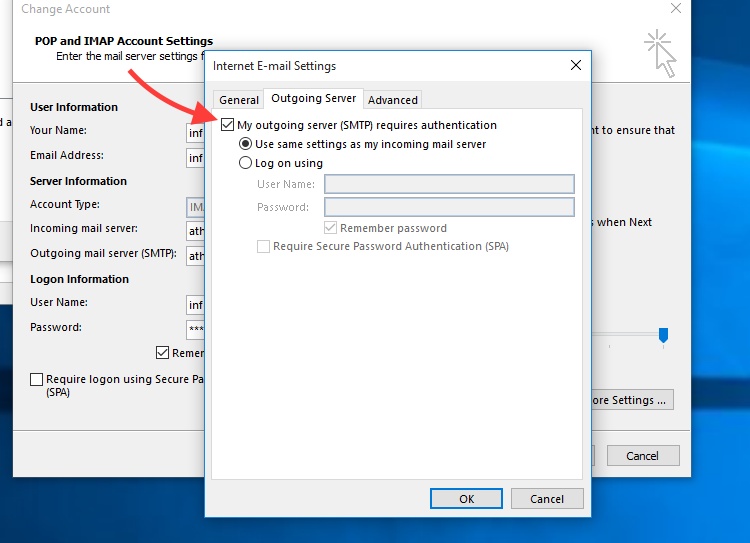This screenshot has width=750, height=543.
Task: Close the Change Account window
Action: 676,8
